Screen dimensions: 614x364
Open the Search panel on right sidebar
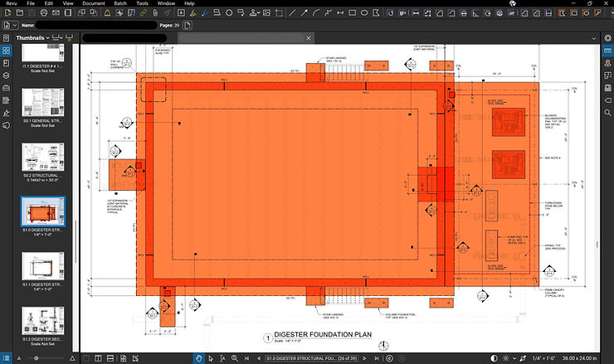607,113
